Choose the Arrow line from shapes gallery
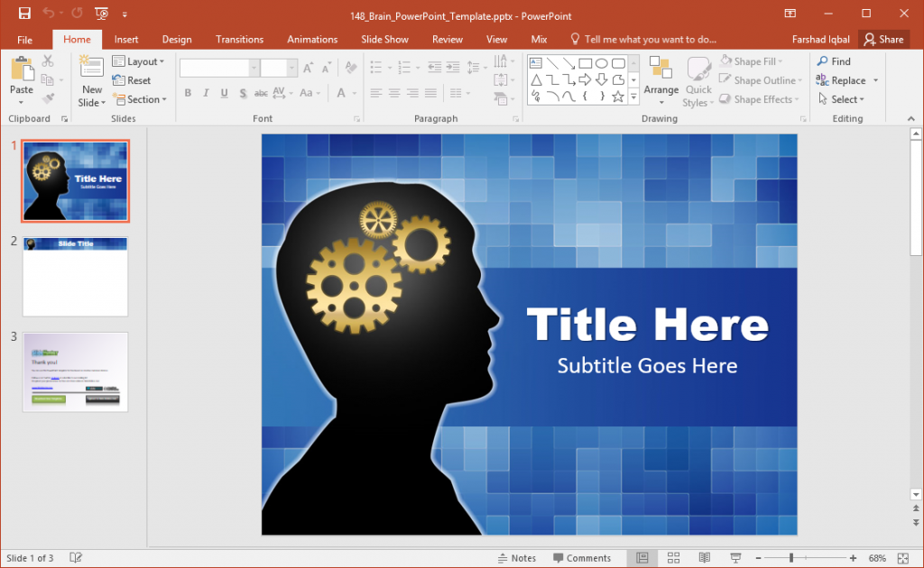This screenshot has width=924, height=568. pyautogui.click(x=568, y=64)
